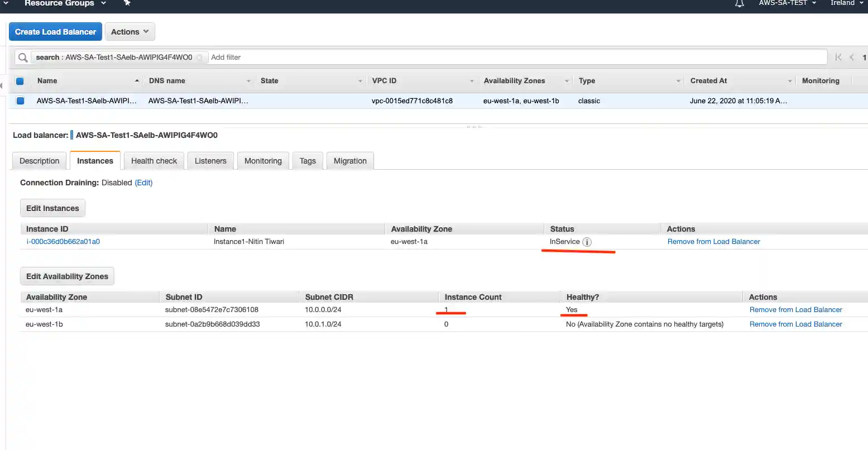Go to first page of results arrow
This screenshot has width=868, height=450.
pyautogui.click(x=838, y=57)
